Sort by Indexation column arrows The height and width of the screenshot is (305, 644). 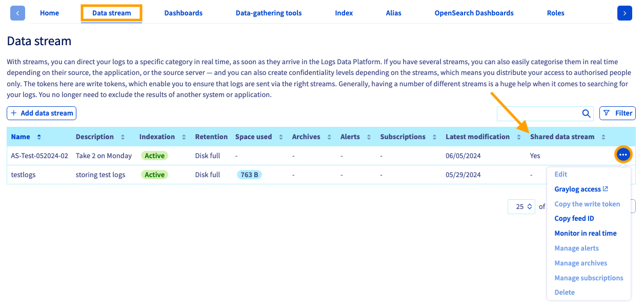[x=184, y=137]
